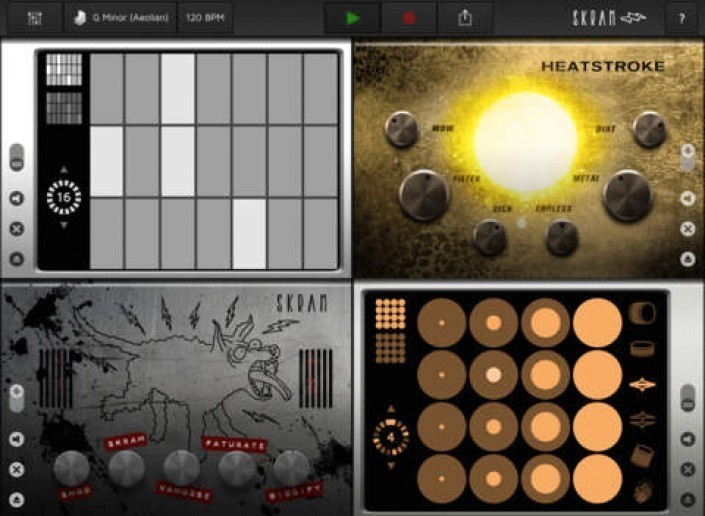Select the bright closed hi-hat icon
The width and height of the screenshot is (705, 516).
coord(642,385)
